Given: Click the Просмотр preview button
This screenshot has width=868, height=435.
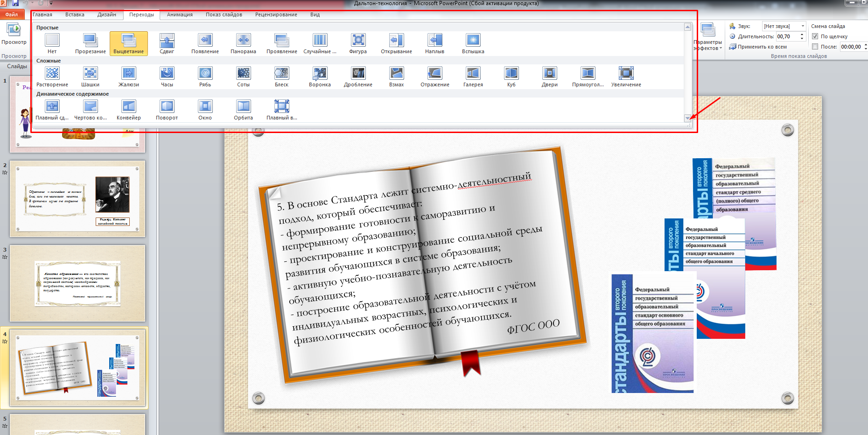Looking at the screenshot, I should pos(14,33).
